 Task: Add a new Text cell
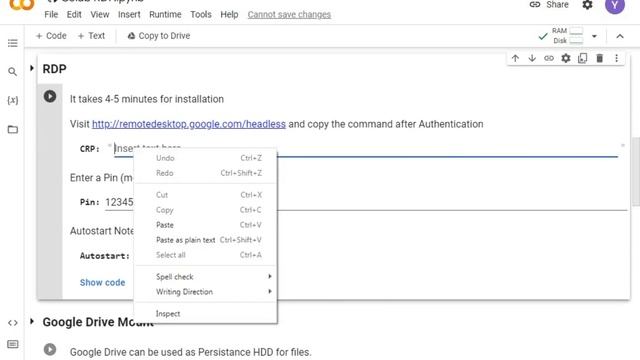(x=91, y=36)
